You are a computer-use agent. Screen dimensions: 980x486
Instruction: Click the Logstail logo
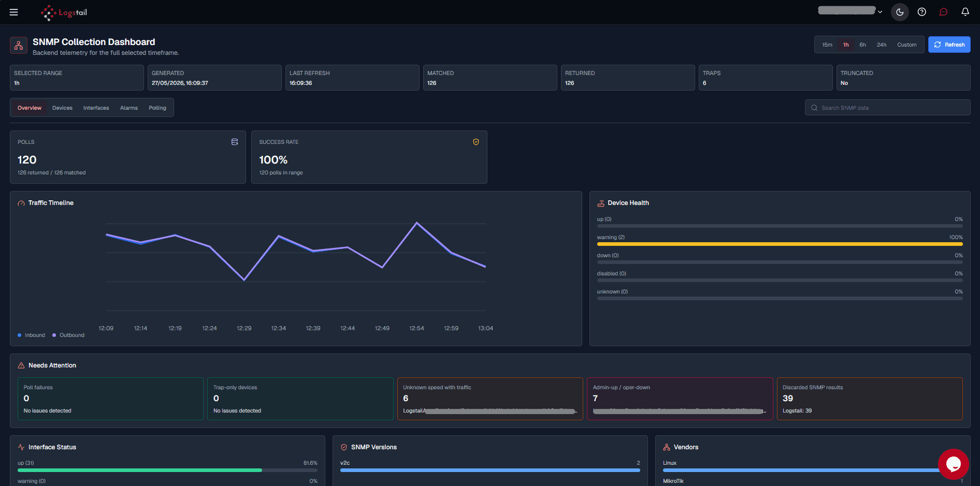point(64,12)
